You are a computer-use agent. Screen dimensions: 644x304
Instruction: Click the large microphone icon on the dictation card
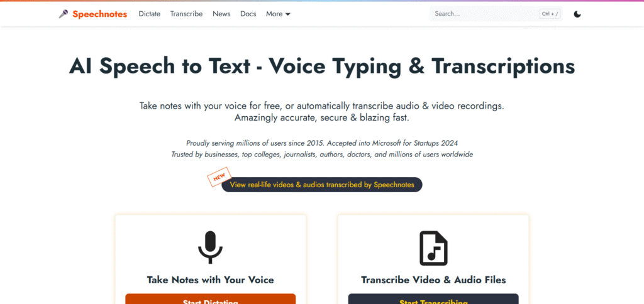pyautogui.click(x=210, y=247)
